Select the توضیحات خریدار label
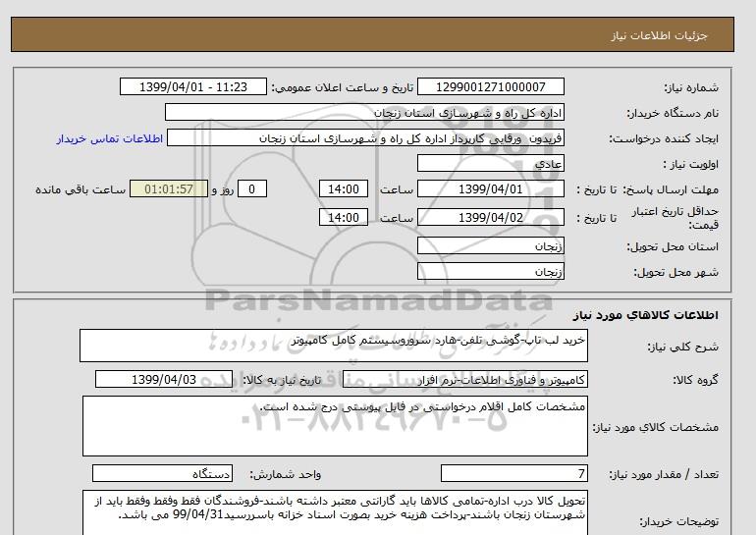The height and width of the screenshot is (535, 756). pos(678,521)
